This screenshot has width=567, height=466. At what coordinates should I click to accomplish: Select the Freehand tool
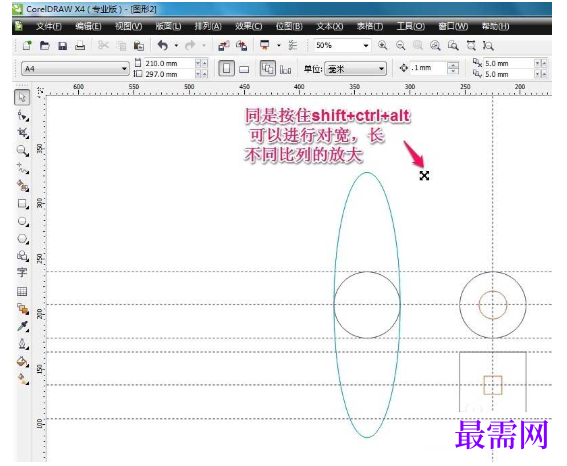(x=23, y=168)
